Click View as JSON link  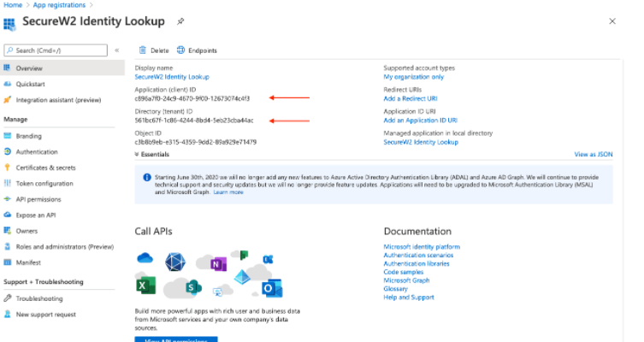(x=593, y=155)
